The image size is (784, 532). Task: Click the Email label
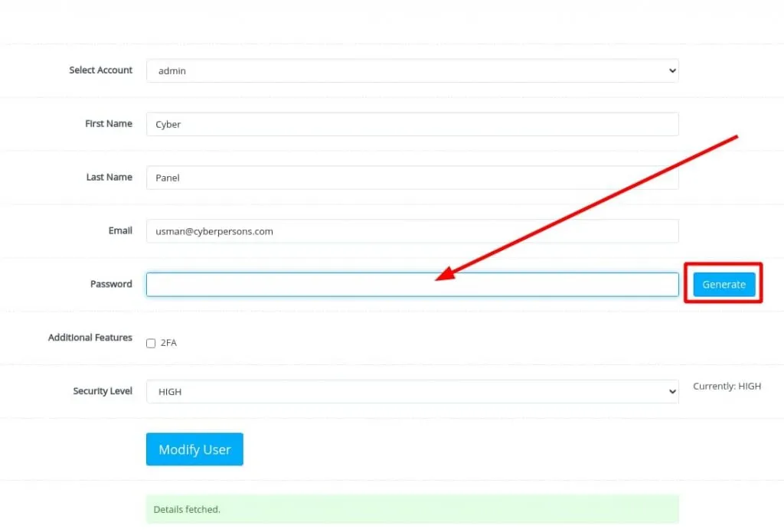pos(120,230)
